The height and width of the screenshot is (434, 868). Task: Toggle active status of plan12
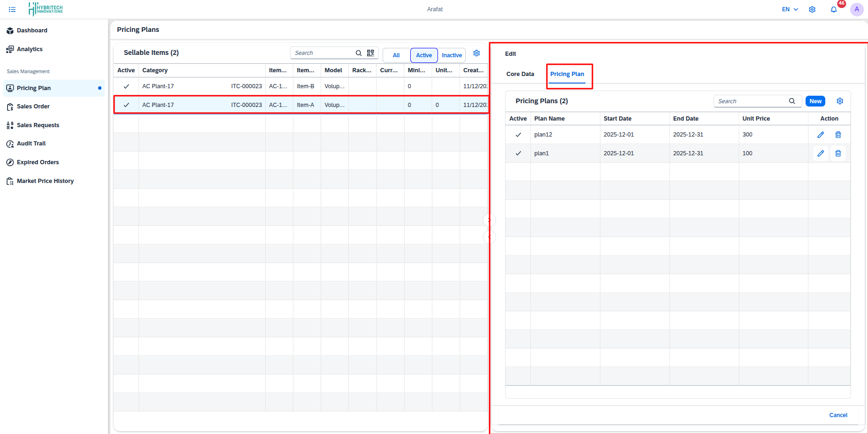pos(518,135)
